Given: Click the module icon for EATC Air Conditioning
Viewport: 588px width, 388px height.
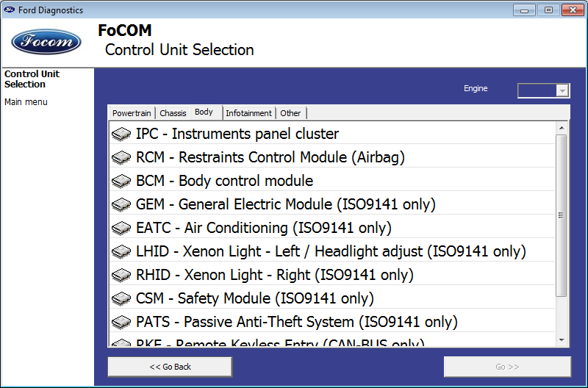Looking at the screenshot, I should pos(121,229).
